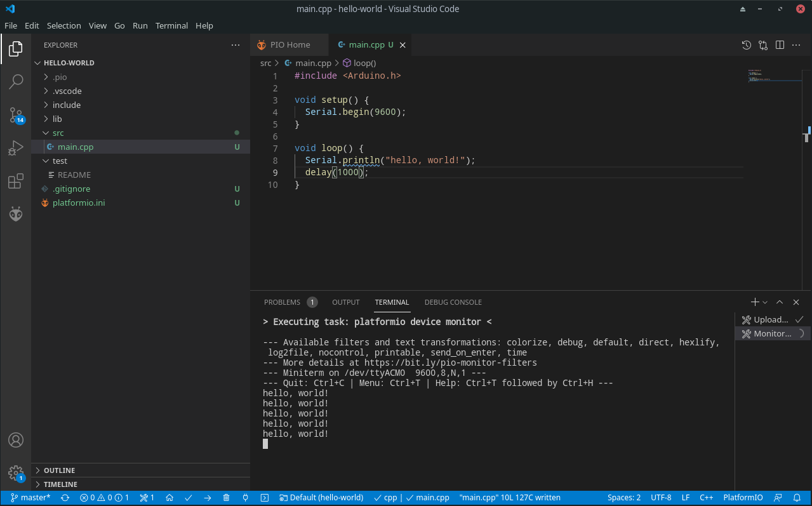The height and width of the screenshot is (506, 812).
Task: Split the editor right
Action: tap(780, 45)
